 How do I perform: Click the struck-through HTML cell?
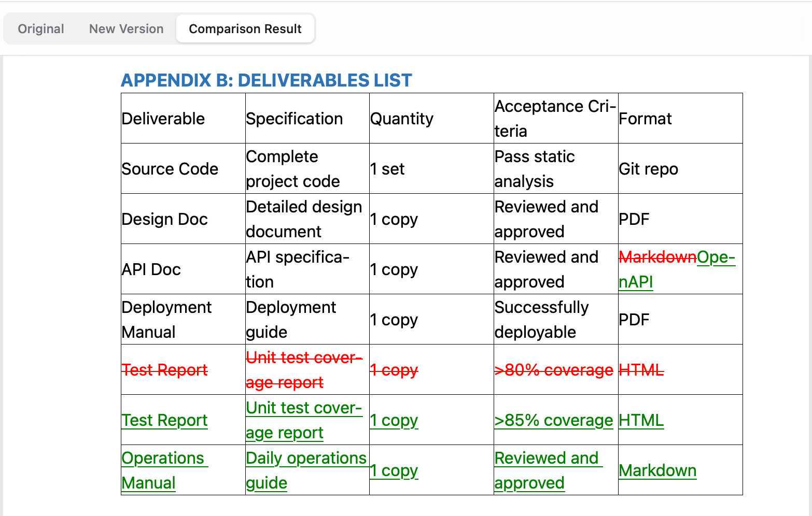(x=680, y=370)
